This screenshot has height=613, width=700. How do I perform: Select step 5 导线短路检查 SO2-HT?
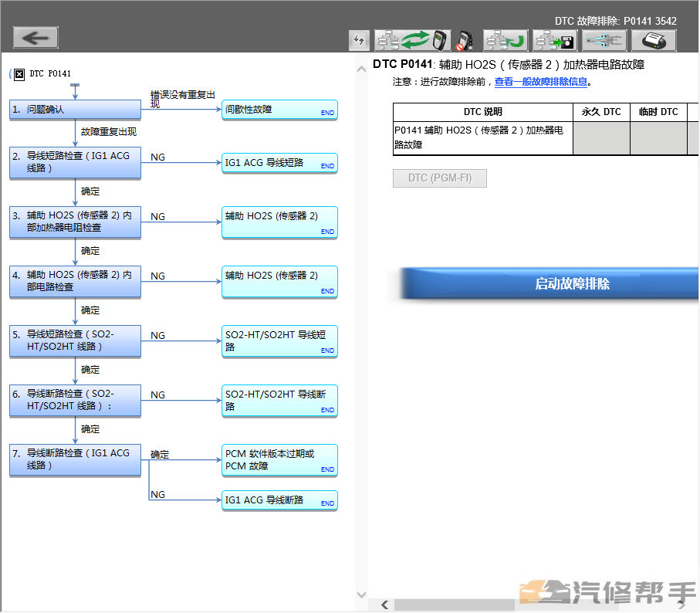pyautogui.click(x=75, y=340)
